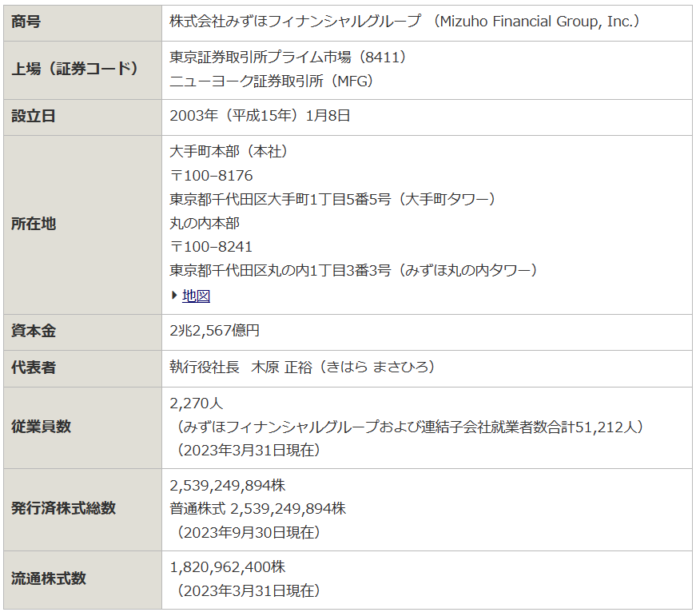Image resolution: width=696 pixels, height=616 pixels.
Task: Select the 上場（証券コード） header cell
Action: (82, 70)
